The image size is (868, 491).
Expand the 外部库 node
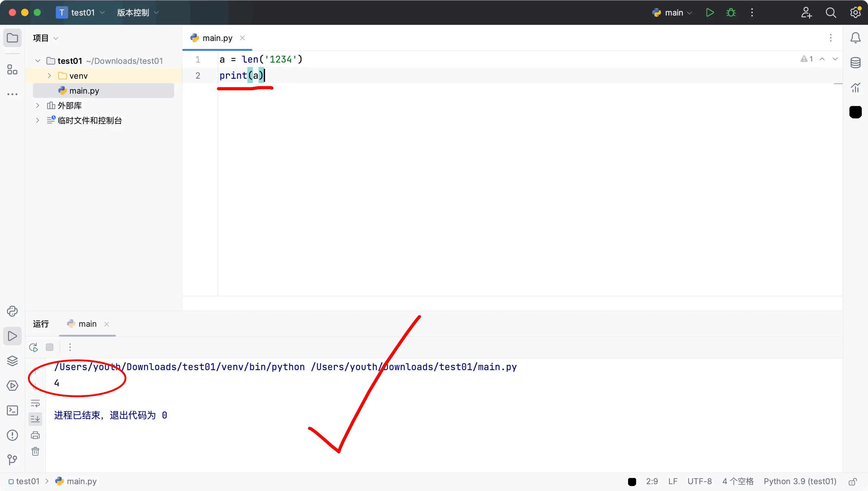pyautogui.click(x=38, y=106)
